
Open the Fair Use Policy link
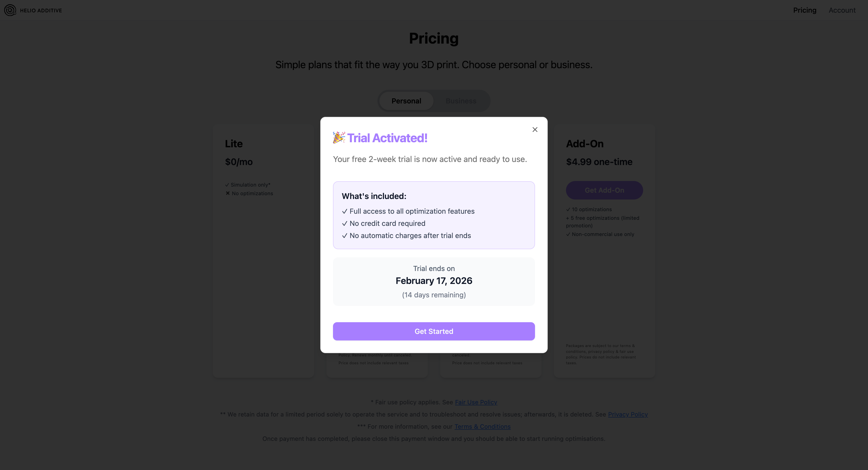tap(476, 402)
